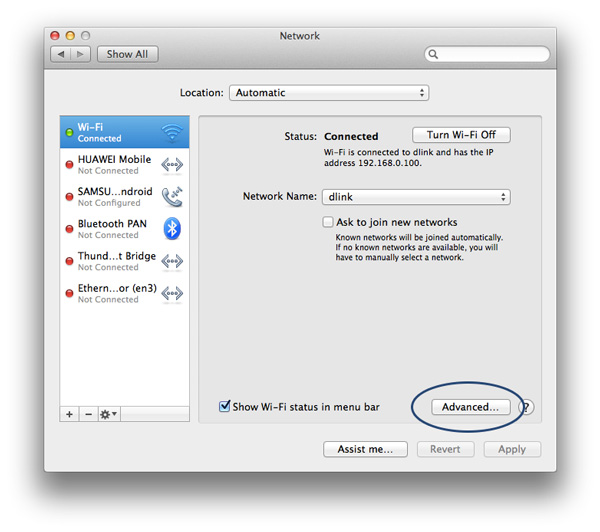Click the Bluetooth PAN Bluetooth icon

point(172,229)
